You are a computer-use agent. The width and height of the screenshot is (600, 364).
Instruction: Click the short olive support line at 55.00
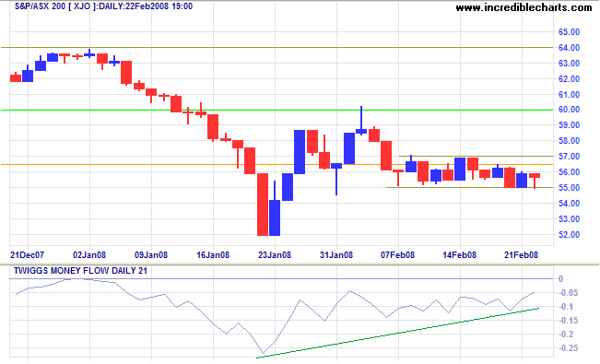[469, 188]
